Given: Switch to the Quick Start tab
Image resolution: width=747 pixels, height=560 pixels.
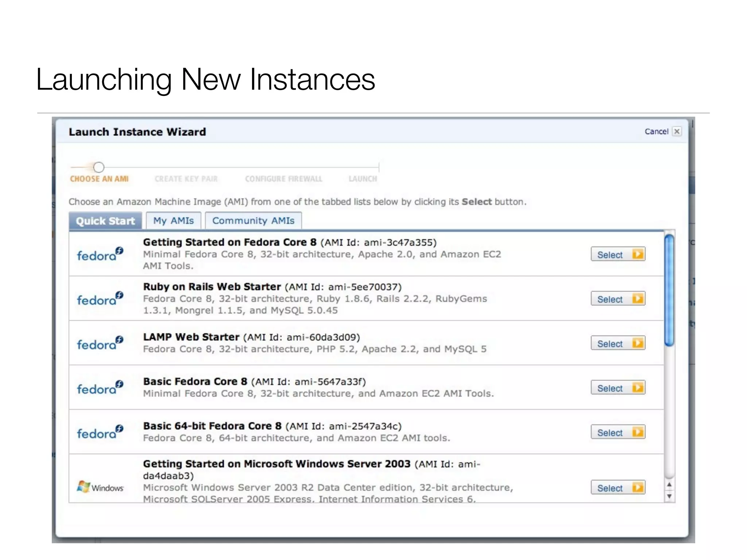Looking at the screenshot, I should (x=105, y=221).
